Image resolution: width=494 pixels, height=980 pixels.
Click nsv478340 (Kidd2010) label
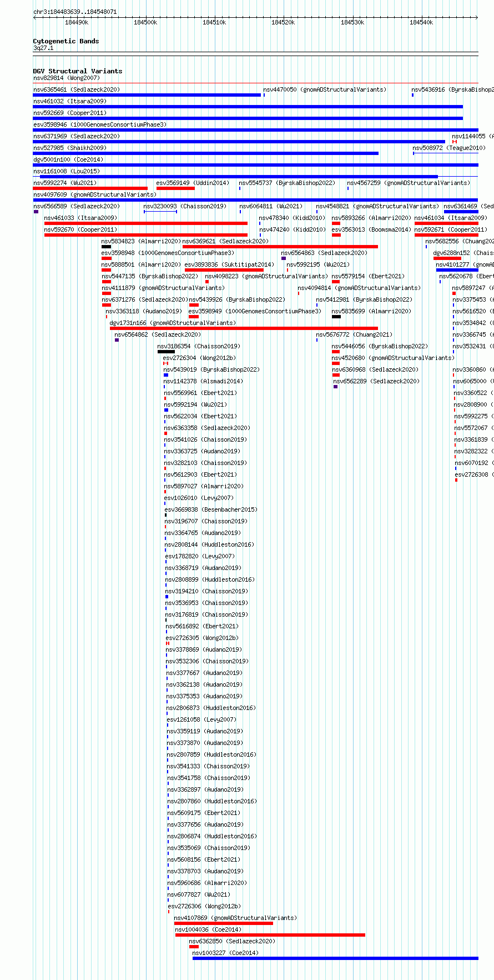click(x=293, y=218)
